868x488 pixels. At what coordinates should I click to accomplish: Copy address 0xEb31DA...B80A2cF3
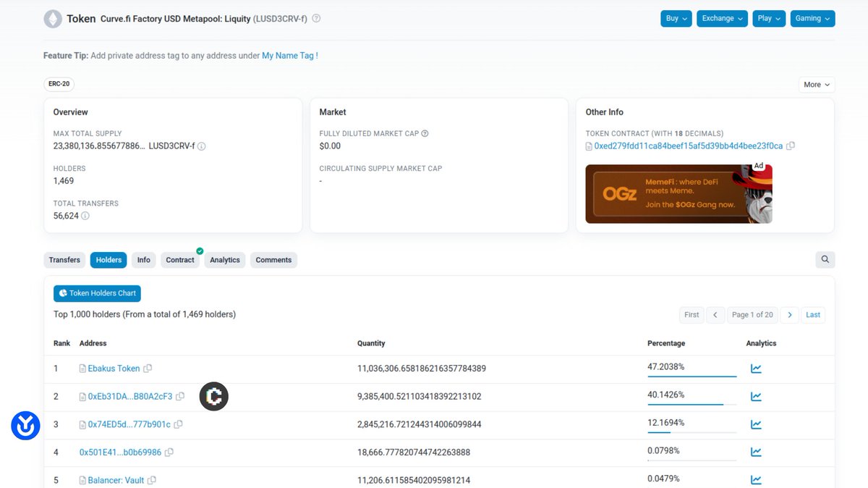tap(180, 397)
